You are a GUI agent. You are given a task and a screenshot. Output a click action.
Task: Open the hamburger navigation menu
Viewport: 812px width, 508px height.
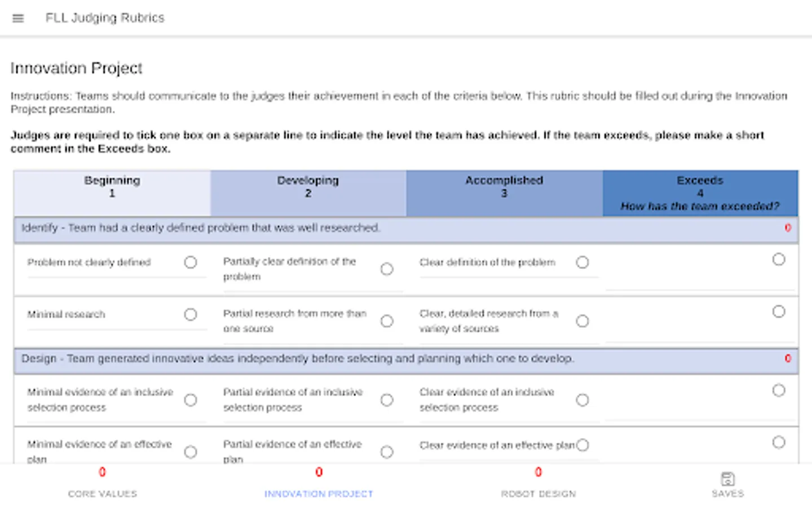pos(18,18)
